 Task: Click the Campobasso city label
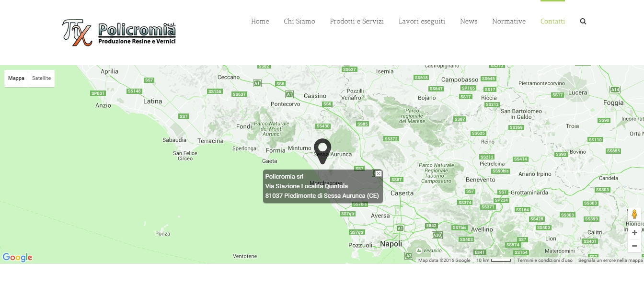(460, 80)
